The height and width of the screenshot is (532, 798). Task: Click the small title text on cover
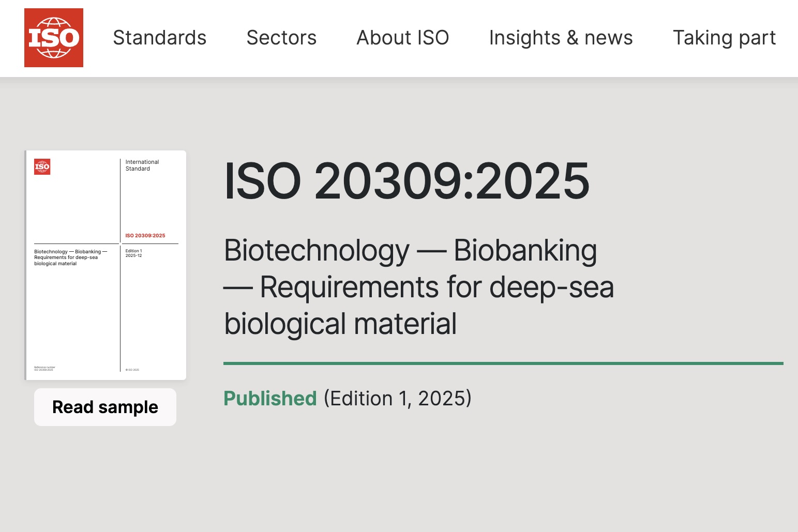pos(70,257)
